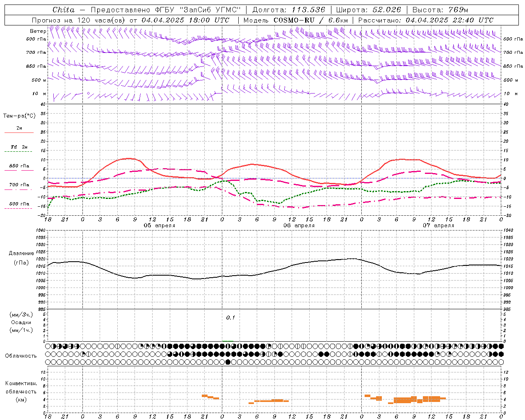The image size is (525, 420).
Task: Click the "0.1" precipitation amount value
Action: click(x=231, y=317)
